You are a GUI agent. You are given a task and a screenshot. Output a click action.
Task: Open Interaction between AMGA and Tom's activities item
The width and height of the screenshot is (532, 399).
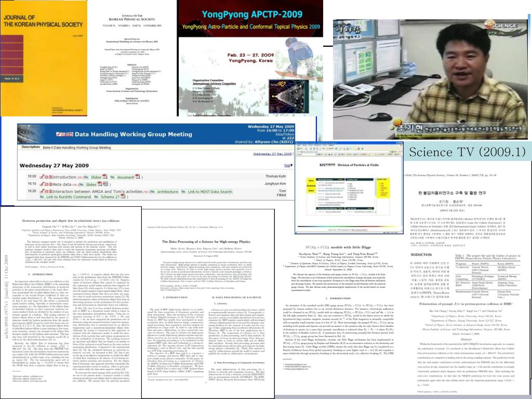click(x=97, y=192)
